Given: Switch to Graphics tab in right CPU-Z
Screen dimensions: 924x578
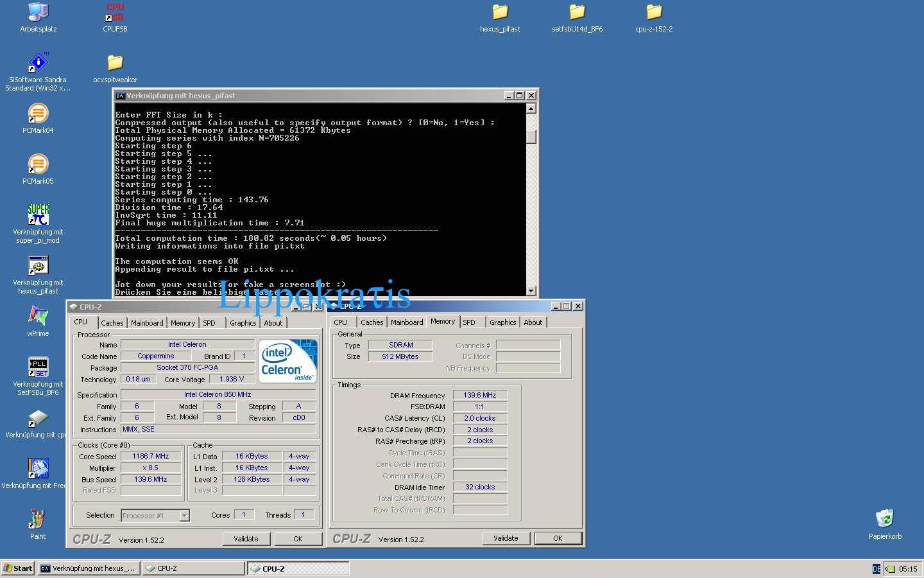Looking at the screenshot, I should tap(502, 322).
